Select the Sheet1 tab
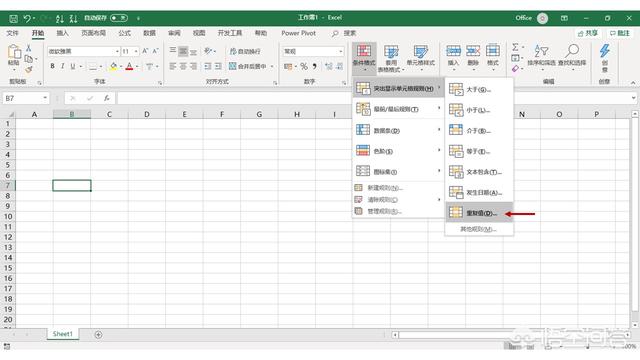 62,334
